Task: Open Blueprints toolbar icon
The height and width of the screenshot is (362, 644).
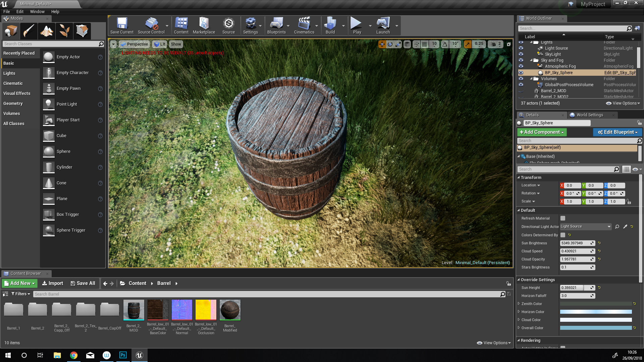Action: tap(276, 26)
